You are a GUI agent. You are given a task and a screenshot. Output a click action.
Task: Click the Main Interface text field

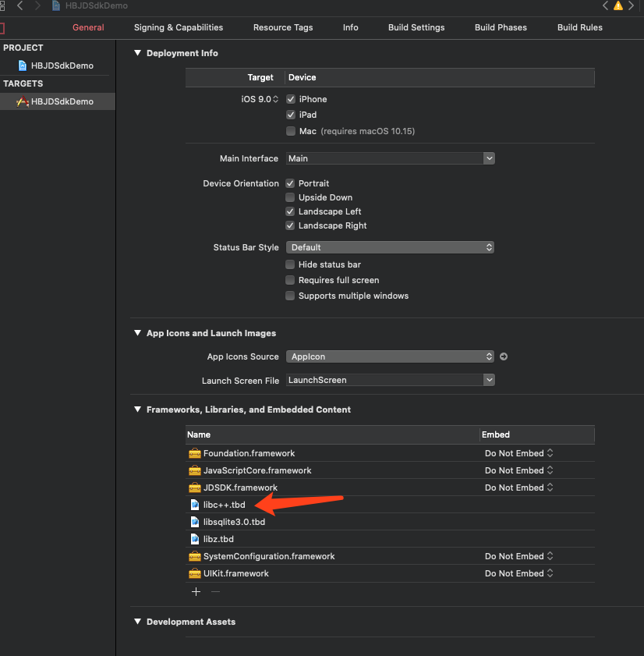click(384, 158)
